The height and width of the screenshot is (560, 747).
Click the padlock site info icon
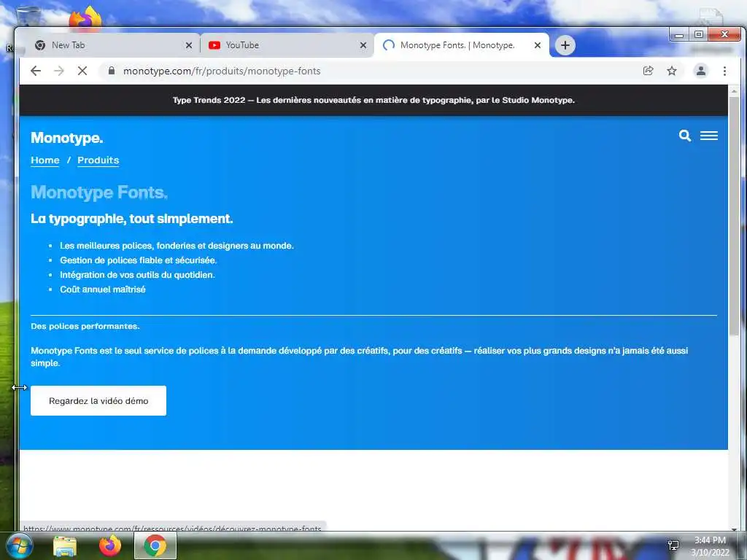(112, 71)
